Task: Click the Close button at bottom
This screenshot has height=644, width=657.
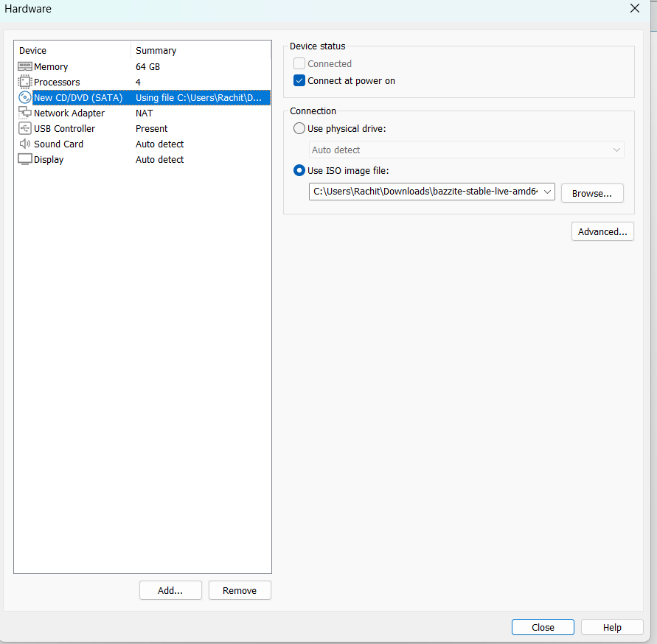Action: [x=543, y=627]
